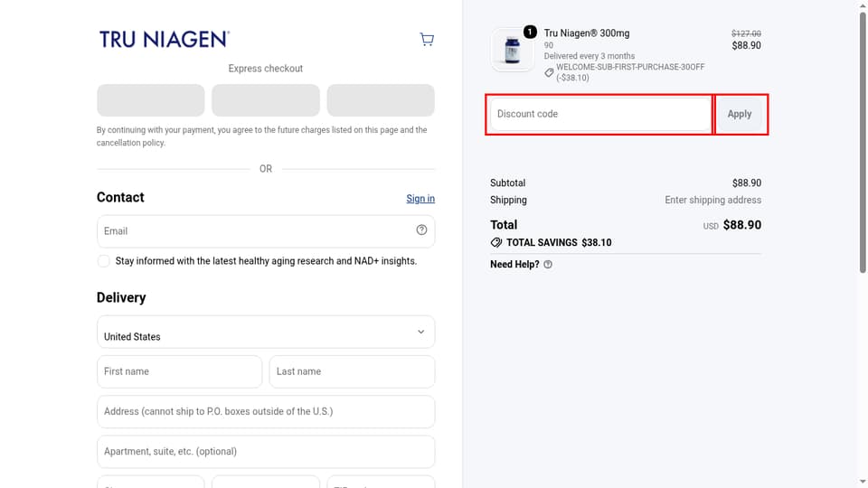Click Delivered every 3 months text
Viewport: 868px width, 488px height.
[590, 56]
